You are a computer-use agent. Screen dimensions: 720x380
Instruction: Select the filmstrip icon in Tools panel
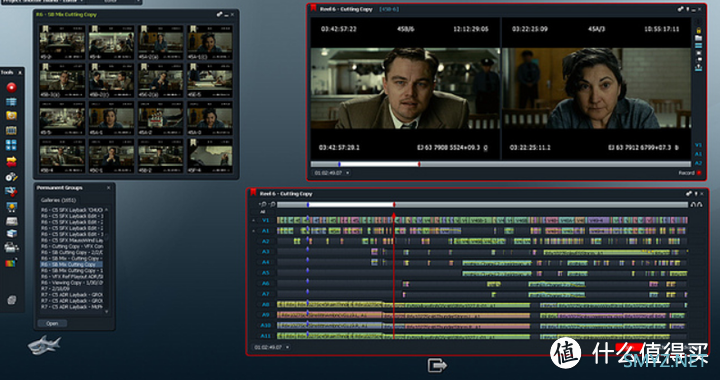[x=11, y=130]
